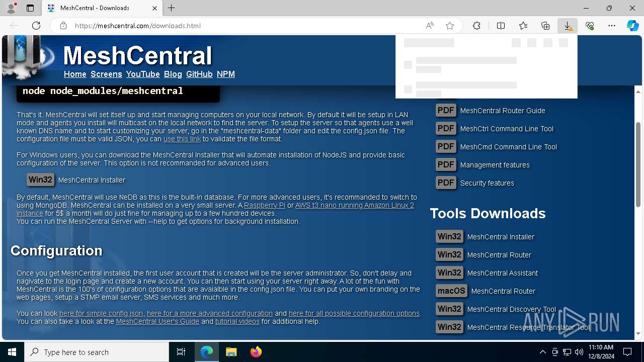Toggle the Downloads toolbar icon
This screenshot has height=362, width=644.
568,26
